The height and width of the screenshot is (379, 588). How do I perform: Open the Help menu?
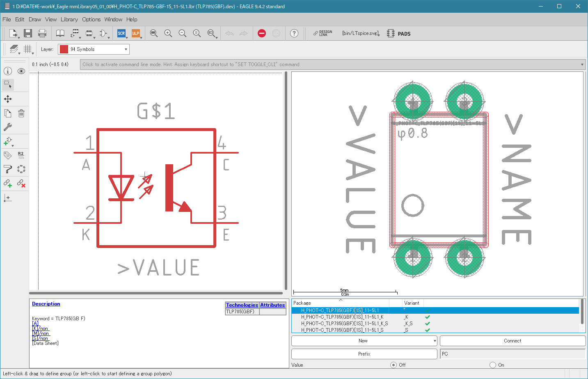(x=132, y=19)
